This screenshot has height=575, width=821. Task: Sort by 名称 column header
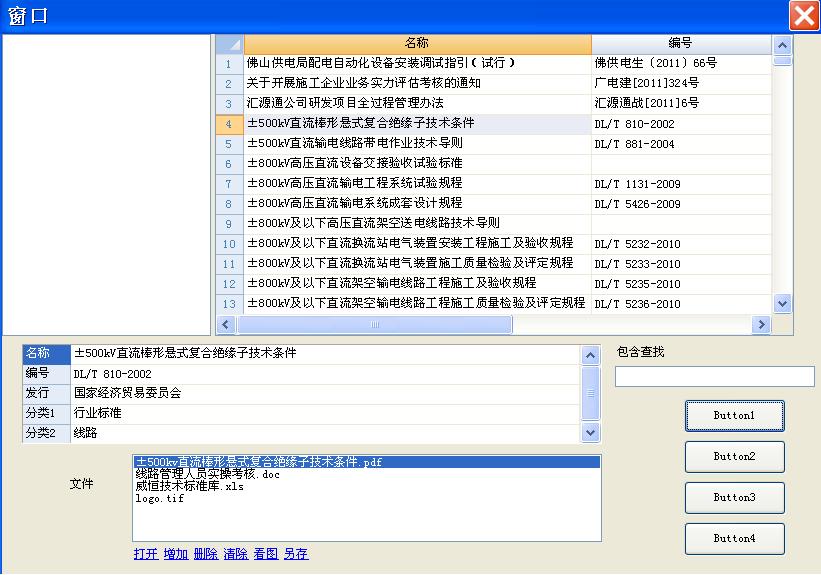(x=417, y=44)
